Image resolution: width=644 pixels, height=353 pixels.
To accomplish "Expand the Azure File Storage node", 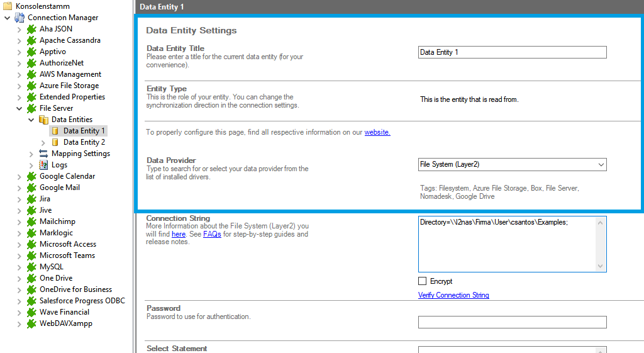I will click(x=19, y=86).
